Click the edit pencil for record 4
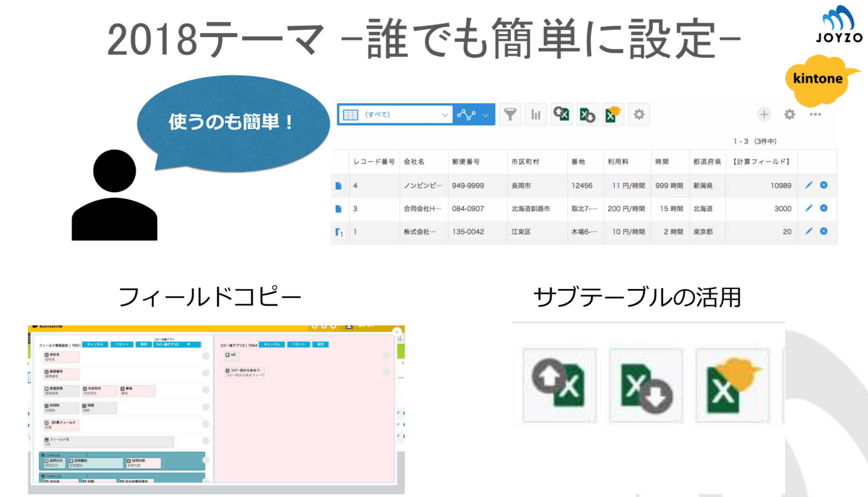 point(809,185)
